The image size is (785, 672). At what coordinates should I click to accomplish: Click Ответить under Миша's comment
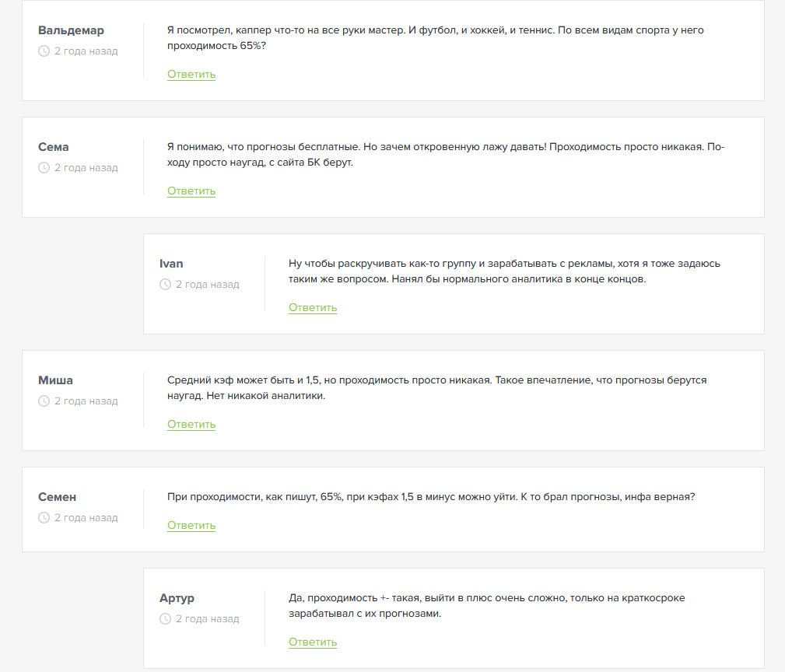tap(191, 425)
